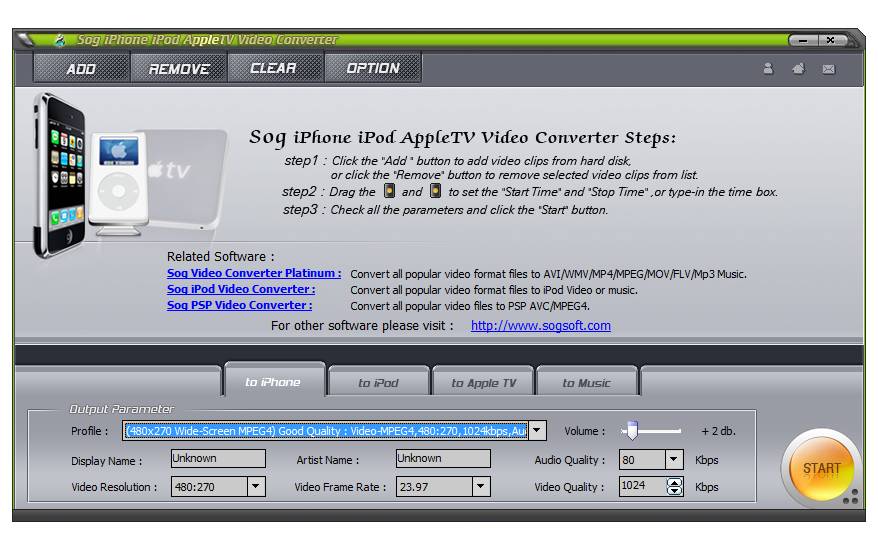Close the converter window

click(831, 40)
